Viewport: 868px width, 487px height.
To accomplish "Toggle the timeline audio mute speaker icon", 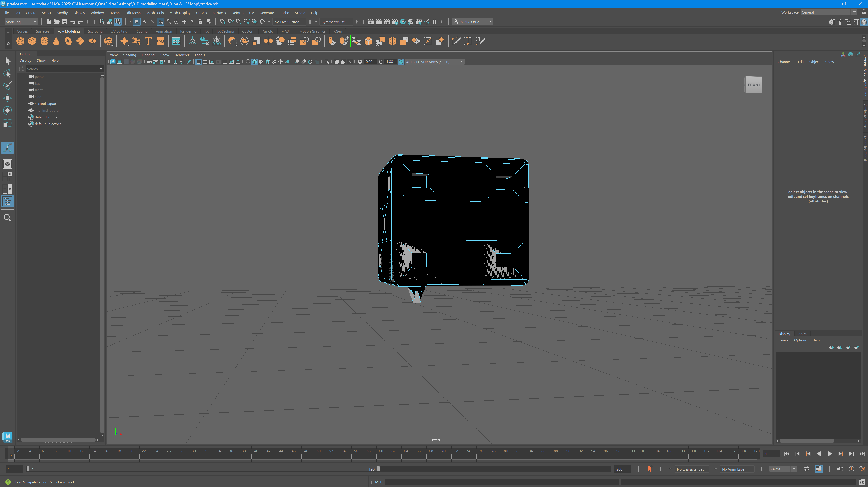I will (840, 469).
